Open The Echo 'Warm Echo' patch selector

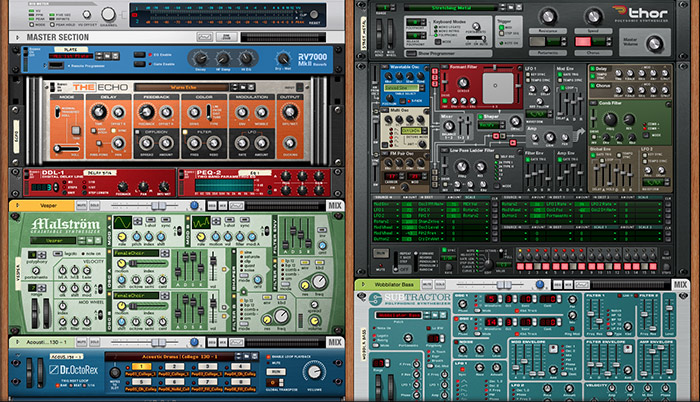pos(183,87)
